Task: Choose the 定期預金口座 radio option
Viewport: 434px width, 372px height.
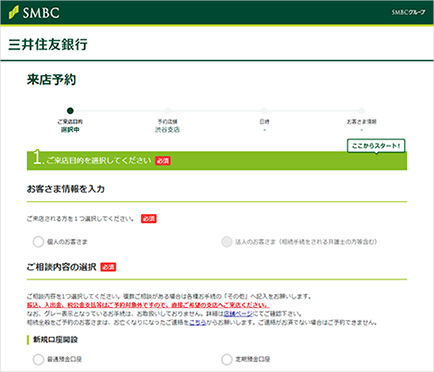Action: [x=227, y=359]
